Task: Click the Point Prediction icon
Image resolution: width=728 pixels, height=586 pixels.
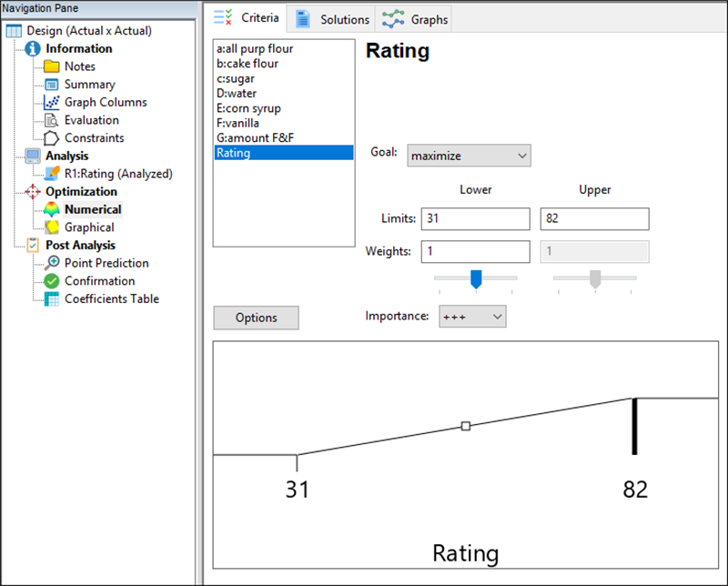Action: click(51, 263)
